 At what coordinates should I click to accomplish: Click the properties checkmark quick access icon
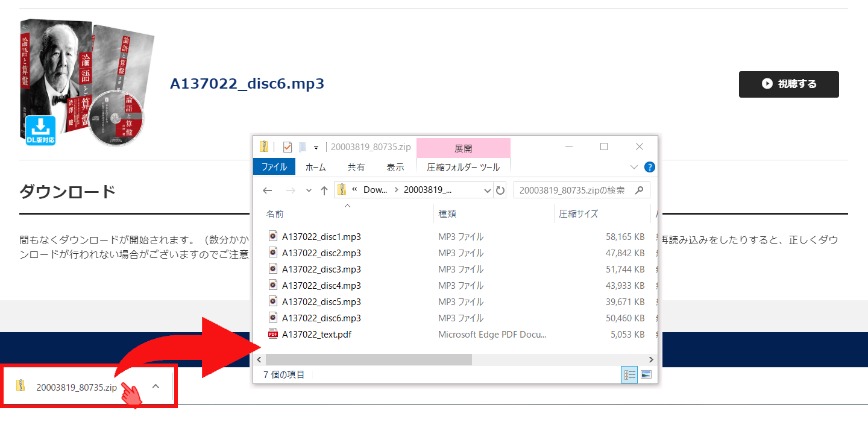(x=288, y=146)
